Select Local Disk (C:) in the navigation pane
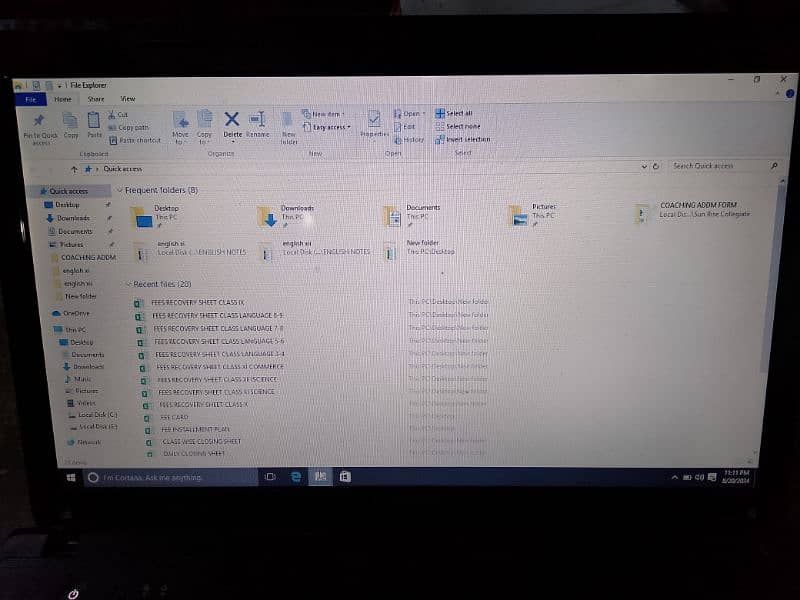The image size is (800, 600). (x=98, y=414)
